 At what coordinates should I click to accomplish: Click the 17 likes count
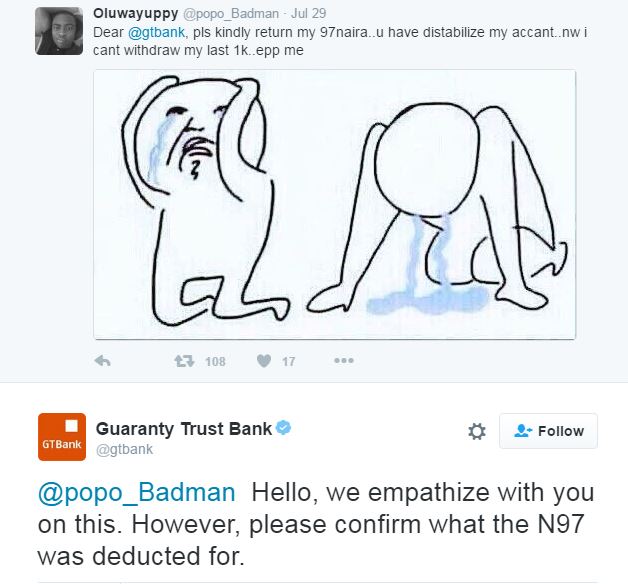coord(288,361)
